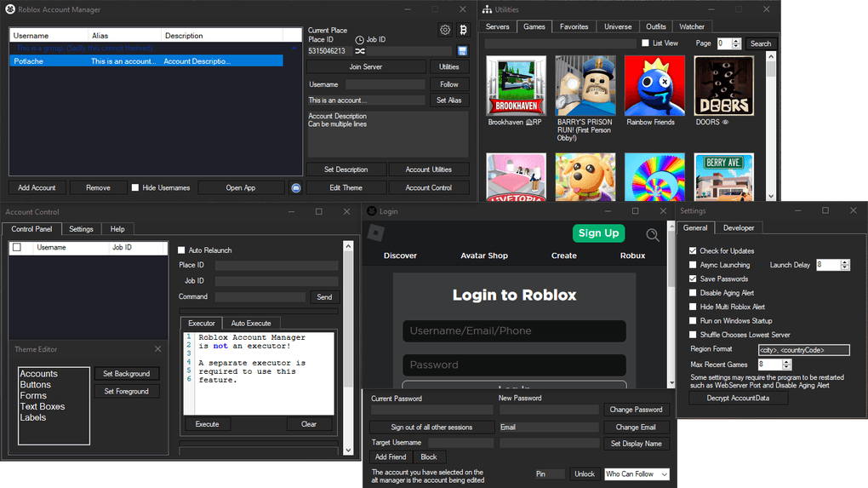Enable Async Launching option
868x488 pixels.
coord(693,265)
